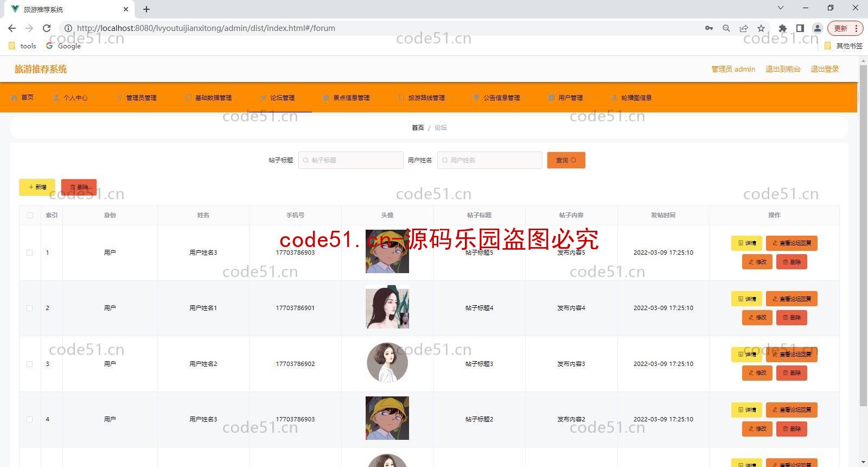
Task: Open the browser zoom magnifier icon
Action: 726,28
